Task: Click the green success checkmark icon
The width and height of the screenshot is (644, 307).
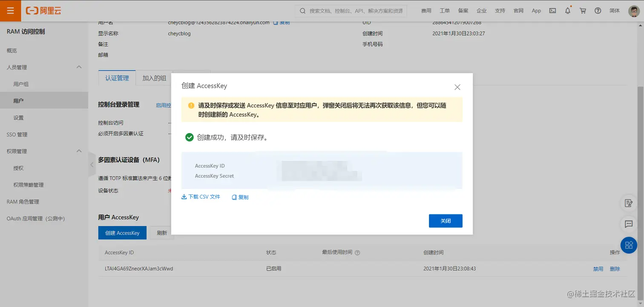Action: point(190,137)
